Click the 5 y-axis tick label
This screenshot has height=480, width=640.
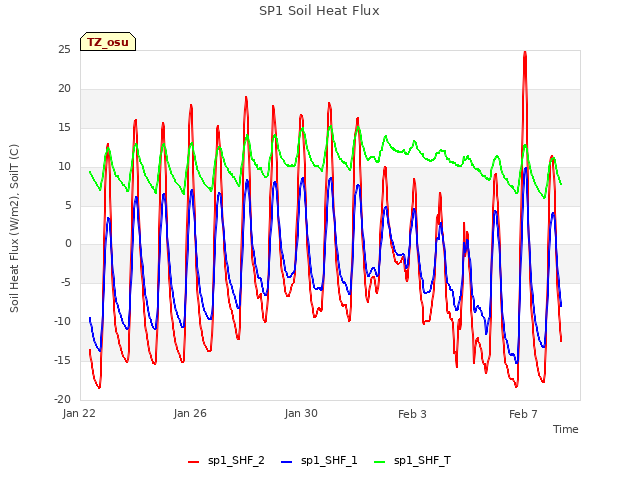pyautogui.click(x=68, y=205)
